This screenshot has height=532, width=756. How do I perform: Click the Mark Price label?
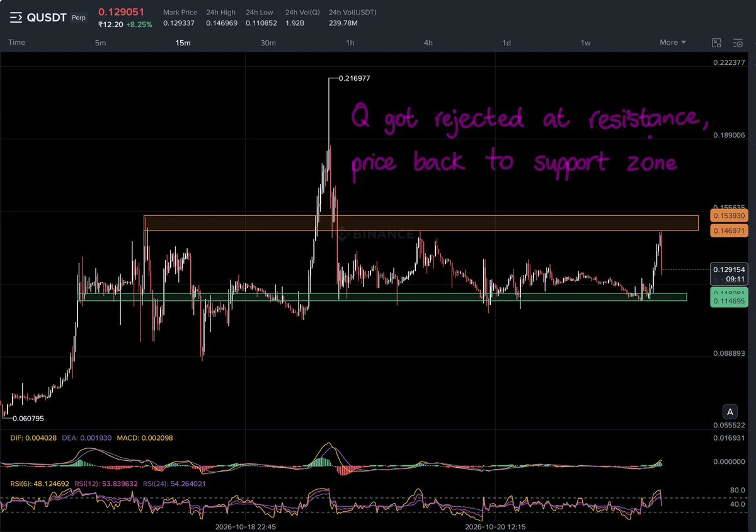180,13
